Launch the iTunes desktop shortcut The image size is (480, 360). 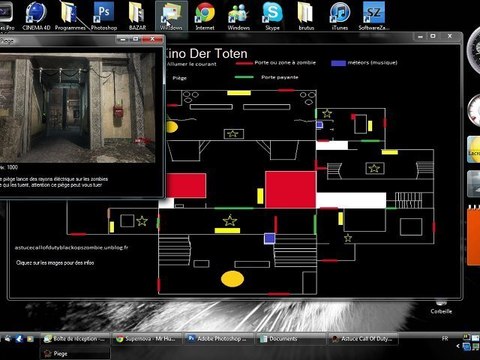pyautogui.click(x=340, y=16)
